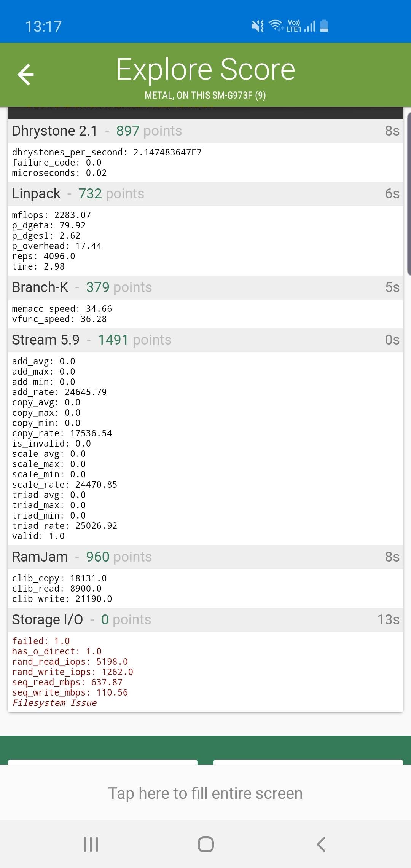Tap the 5s duration for Branch-K
Viewport: 411px width, 868px height.
click(x=392, y=287)
